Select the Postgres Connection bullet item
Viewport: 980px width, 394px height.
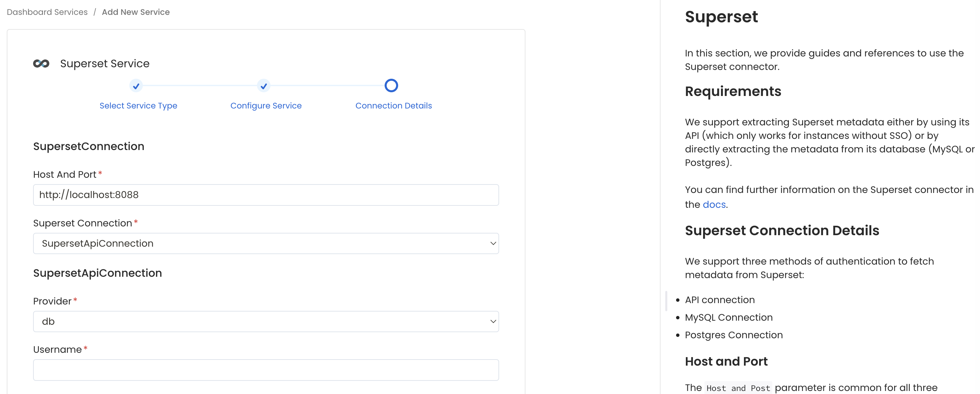(x=733, y=335)
